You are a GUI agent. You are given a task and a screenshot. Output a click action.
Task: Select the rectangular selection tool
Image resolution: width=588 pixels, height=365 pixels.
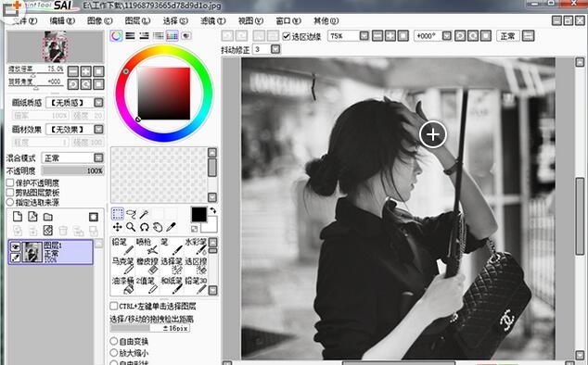[x=118, y=214]
